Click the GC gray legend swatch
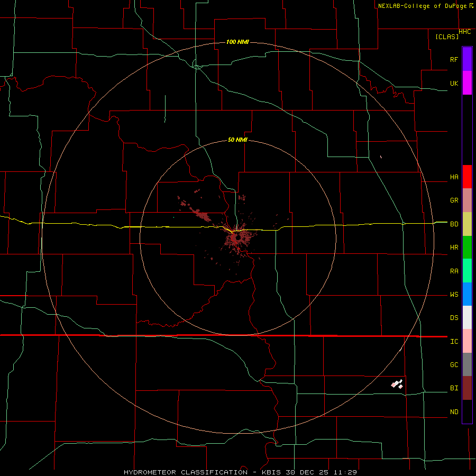 tap(467, 364)
